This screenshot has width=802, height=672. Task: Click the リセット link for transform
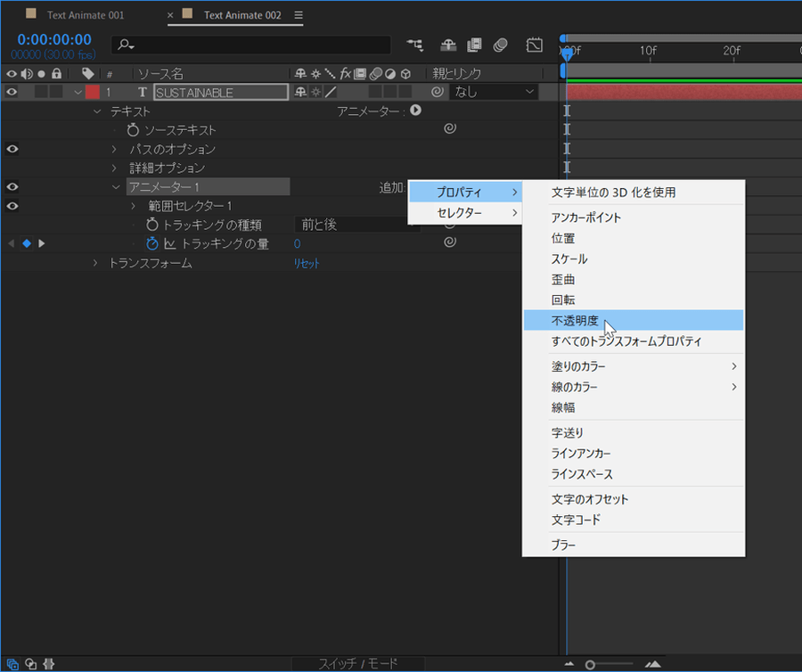(x=307, y=264)
